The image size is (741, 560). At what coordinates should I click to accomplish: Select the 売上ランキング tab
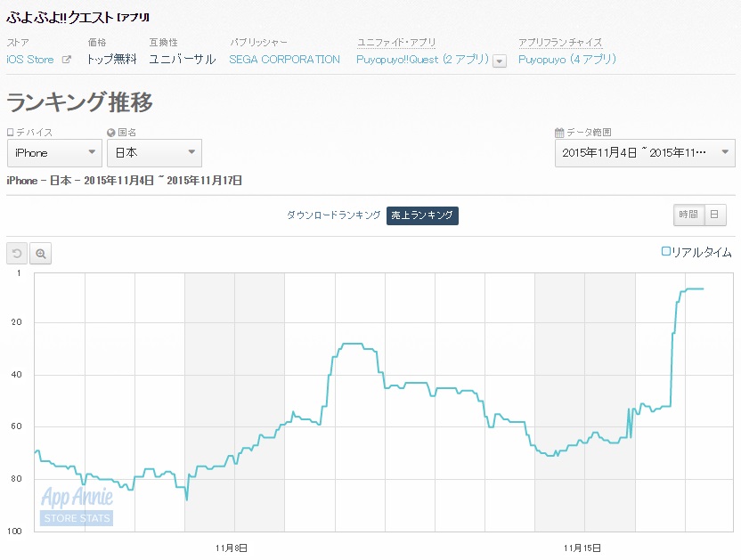[422, 215]
